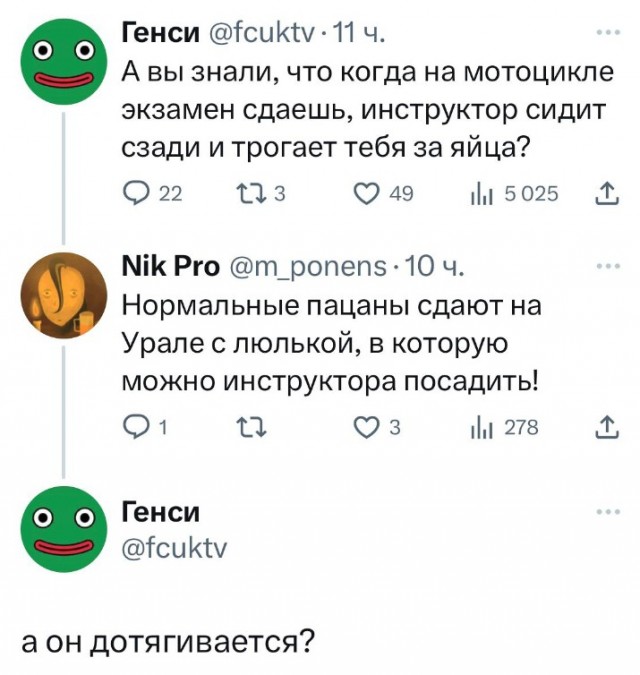Open Nik Pro's profile avatar

pos(62,297)
